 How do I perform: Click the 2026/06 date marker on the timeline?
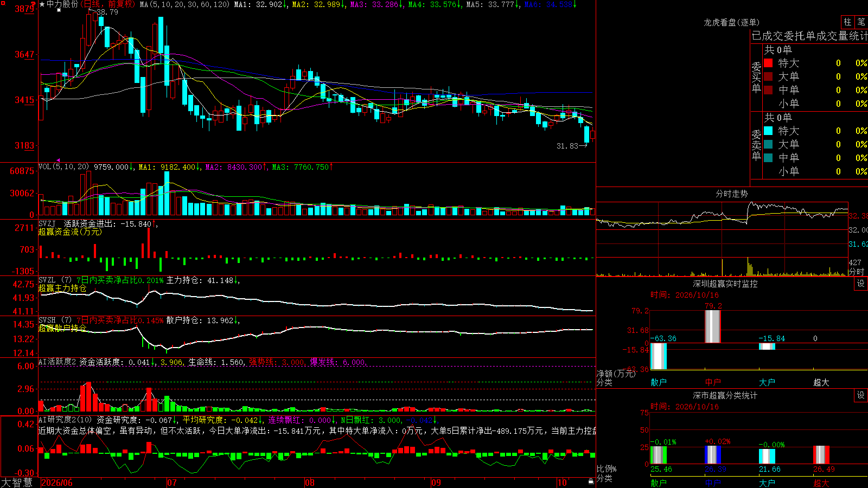click(x=57, y=483)
